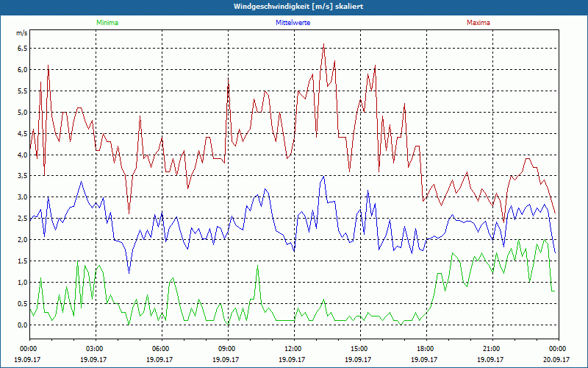Image resolution: width=588 pixels, height=368 pixels.
Task: Click the m/s unit label on the y-axis
Action: (22, 33)
